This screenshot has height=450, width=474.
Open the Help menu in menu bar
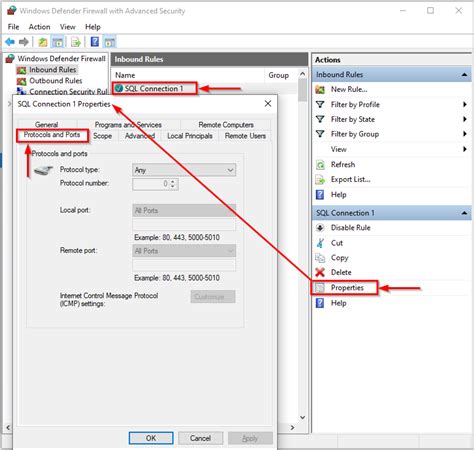click(93, 27)
